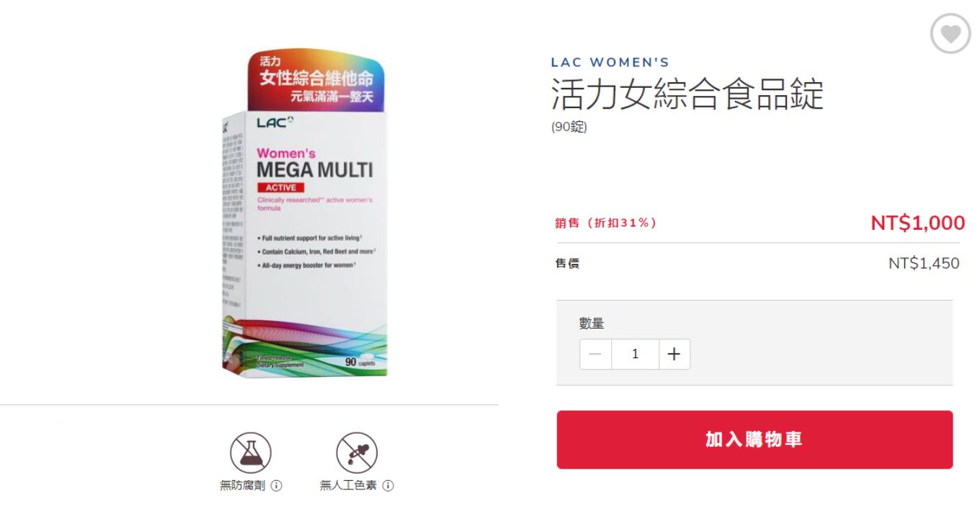980x506 pixels.
Task: Click the NT$1,000 sale price
Action: 917,223
